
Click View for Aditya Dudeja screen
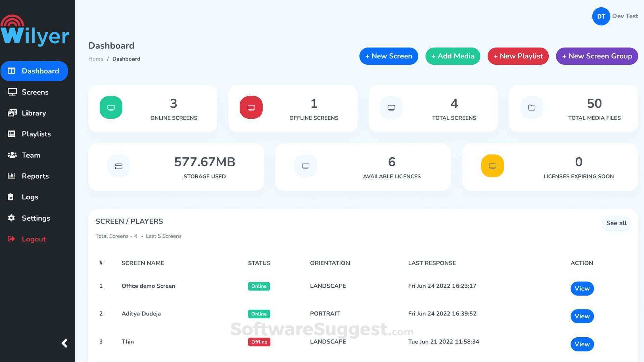(582, 316)
